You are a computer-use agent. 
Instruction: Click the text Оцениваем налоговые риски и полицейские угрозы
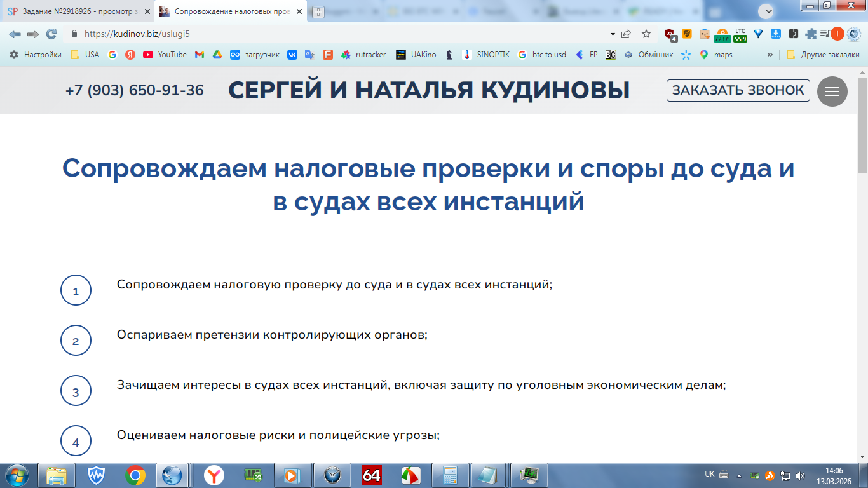coord(278,435)
